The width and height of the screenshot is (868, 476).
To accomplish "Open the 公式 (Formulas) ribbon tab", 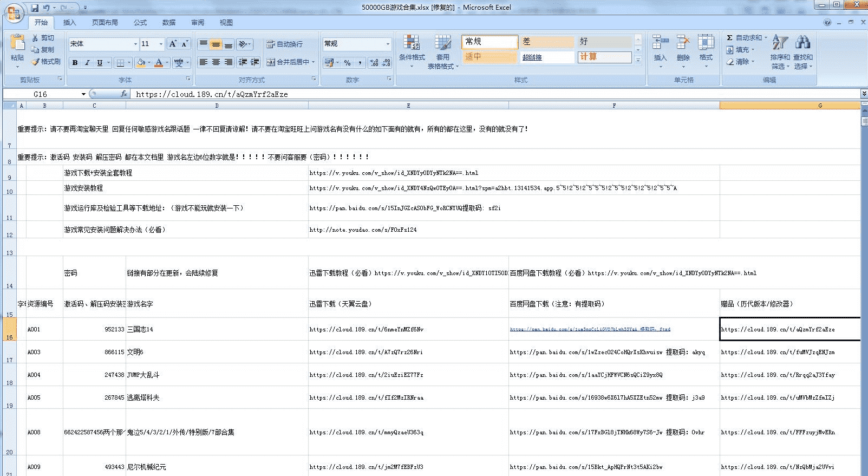I will coord(140,23).
